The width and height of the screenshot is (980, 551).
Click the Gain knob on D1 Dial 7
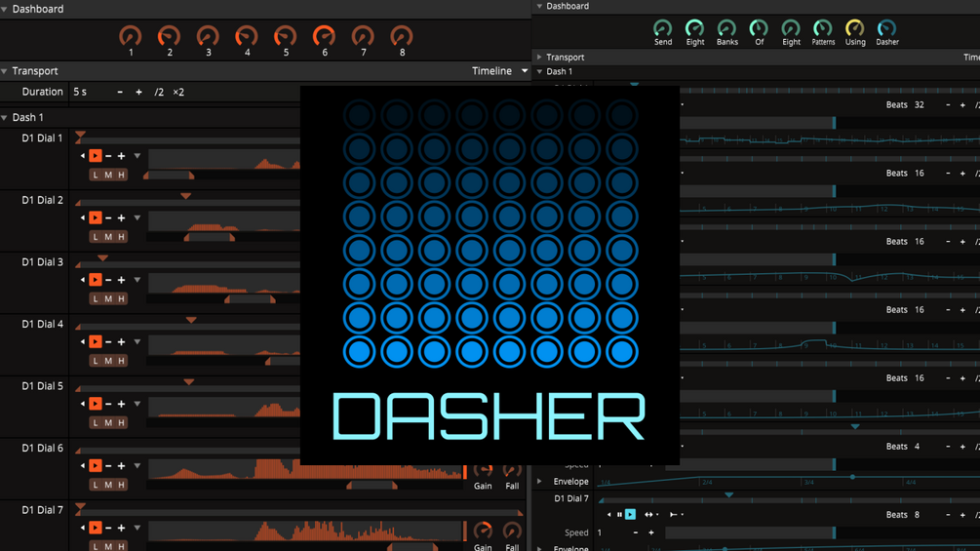(x=483, y=531)
